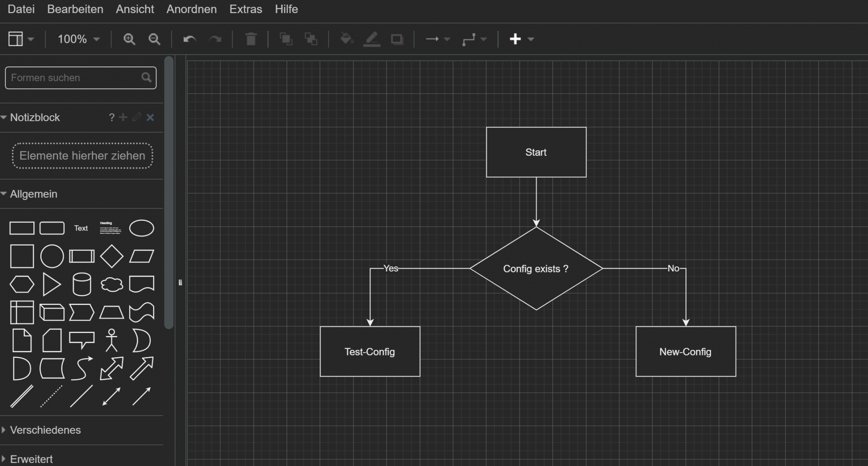Collapse the Allgemein shape section
868x466 pixels.
click(33, 194)
